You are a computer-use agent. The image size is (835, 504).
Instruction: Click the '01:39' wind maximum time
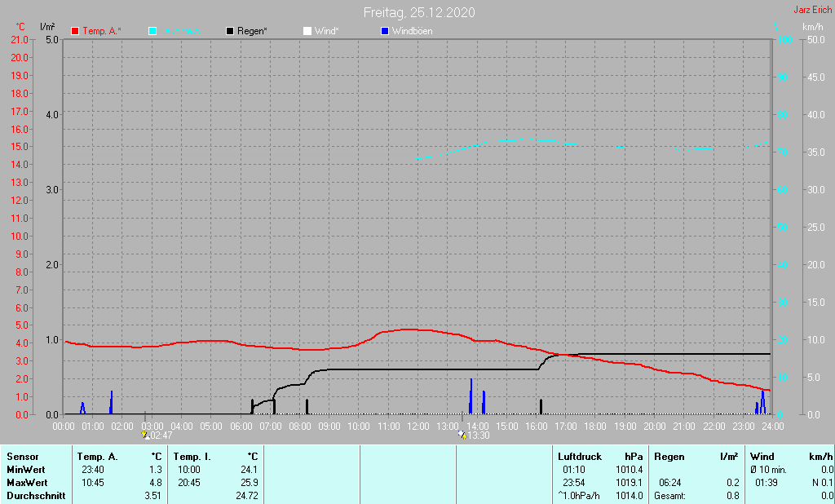(767, 483)
